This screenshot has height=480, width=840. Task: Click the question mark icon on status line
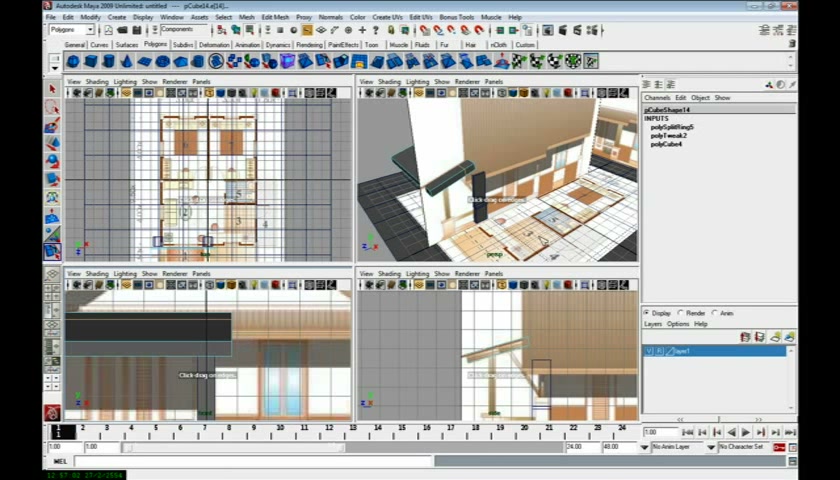(x=376, y=31)
